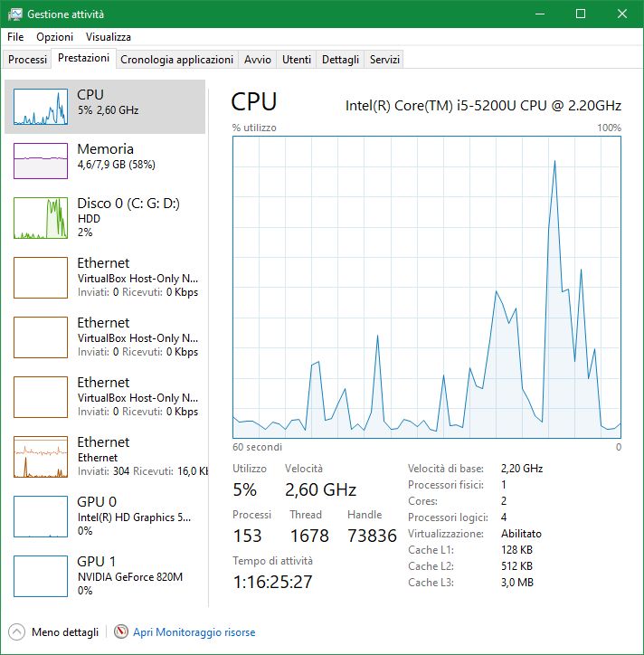This screenshot has height=655, width=644.
Task: Open the Memoria usage panel
Action: tap(105, 161)
